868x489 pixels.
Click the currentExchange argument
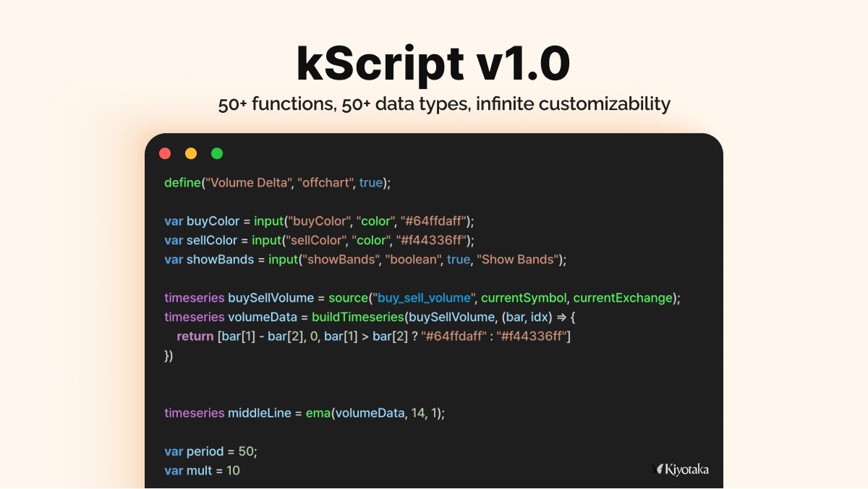(x=621, y=297)
